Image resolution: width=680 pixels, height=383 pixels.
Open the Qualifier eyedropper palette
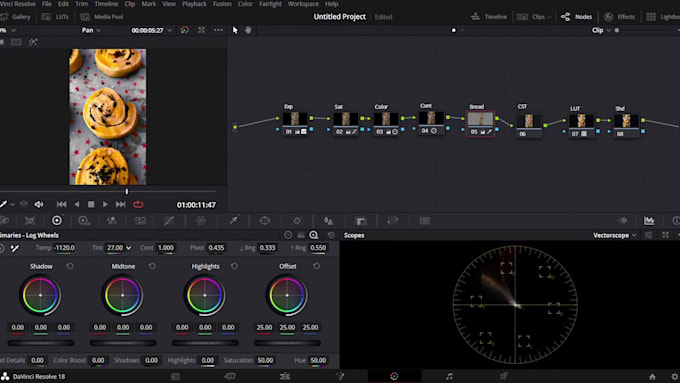(233, 221)
